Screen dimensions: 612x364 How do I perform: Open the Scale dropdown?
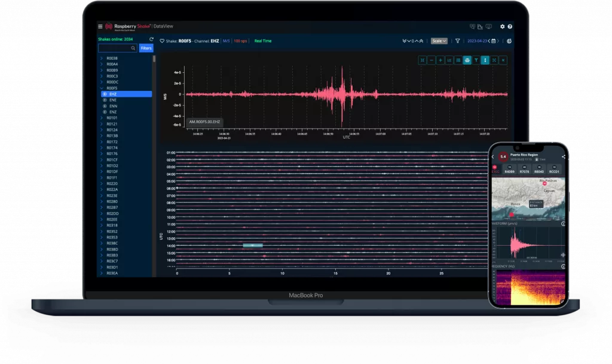(439, 41)
